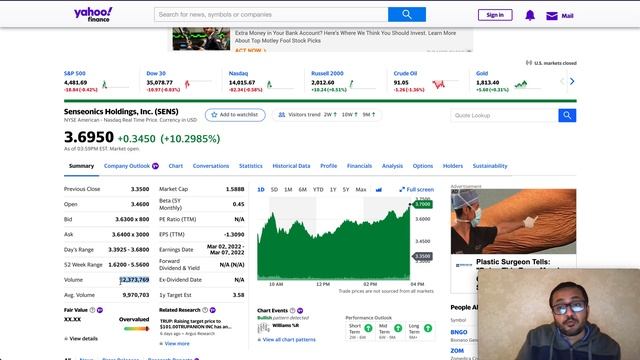Open the BNGO symbol link

[x=459, y=332]
